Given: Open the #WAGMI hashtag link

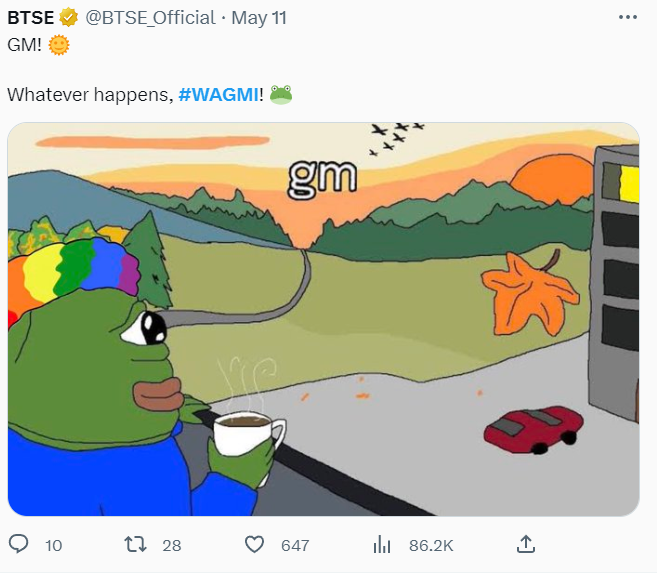Looking at the screenshot, I should coord(218,95).
